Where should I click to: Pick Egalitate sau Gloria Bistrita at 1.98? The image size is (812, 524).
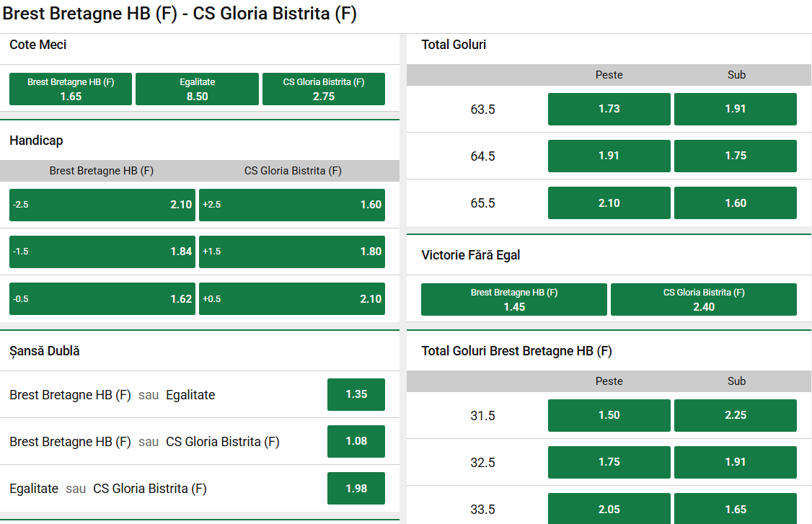coord(356,488)
